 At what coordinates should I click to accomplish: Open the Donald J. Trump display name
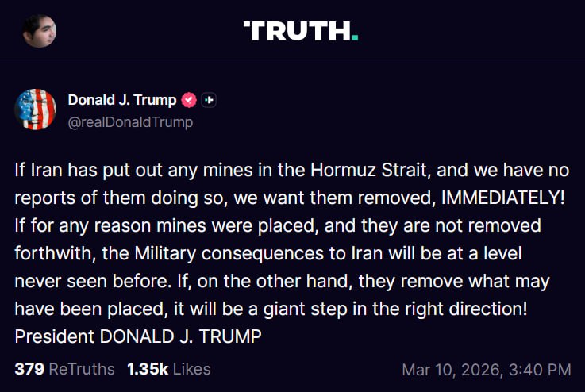[x=121, y=101]
